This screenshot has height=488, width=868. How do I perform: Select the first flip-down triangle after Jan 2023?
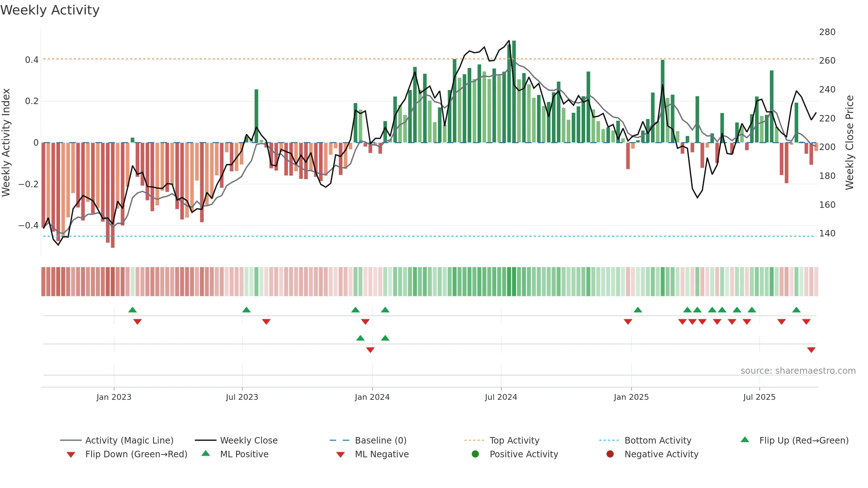coord(137,322)
